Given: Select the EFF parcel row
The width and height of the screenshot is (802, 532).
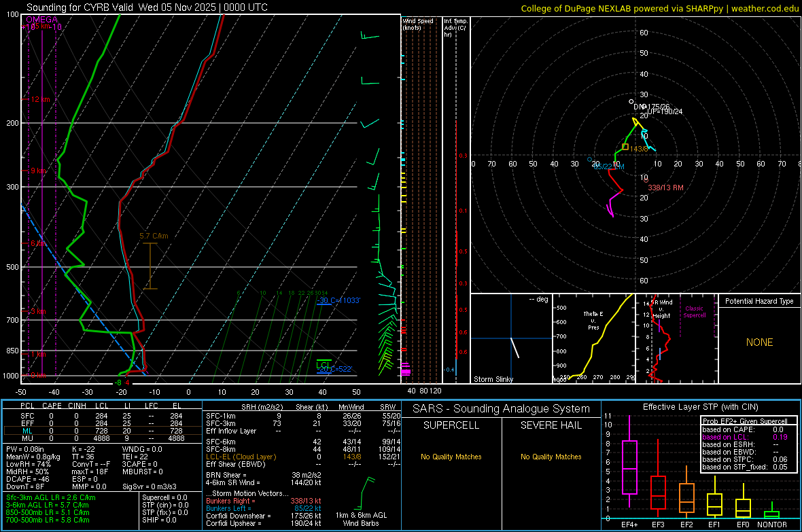Looking at the screenshot, I should (102, 423).
